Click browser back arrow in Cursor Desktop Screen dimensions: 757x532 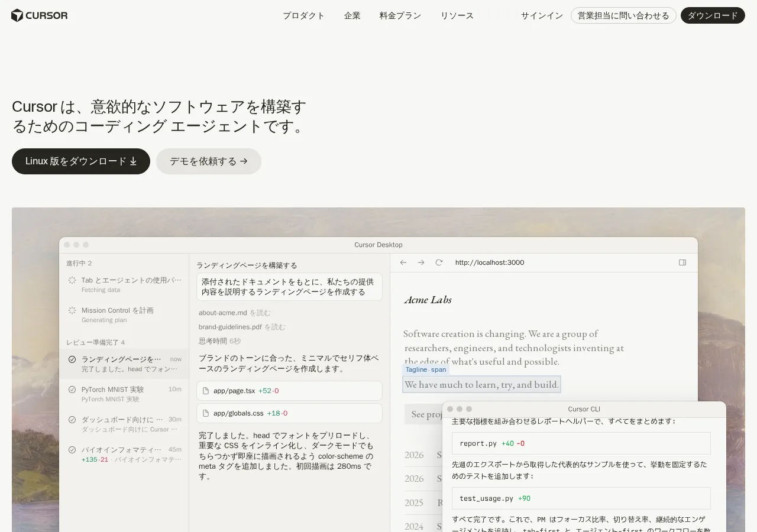click(403, 262)
